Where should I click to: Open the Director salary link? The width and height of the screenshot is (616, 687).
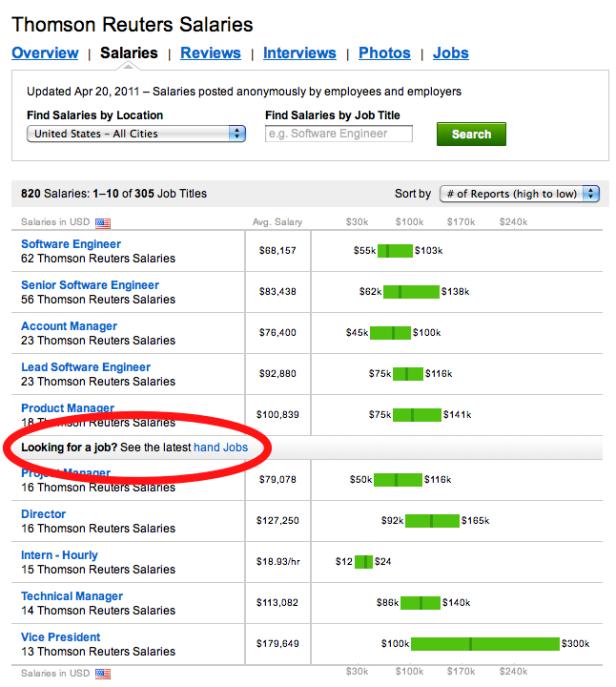tap(43, 514)
